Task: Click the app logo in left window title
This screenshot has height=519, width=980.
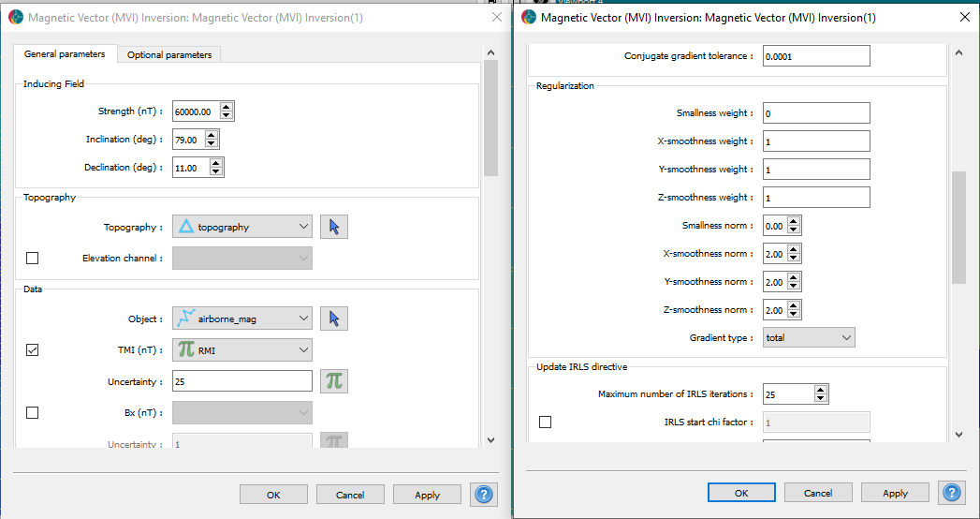Action: click(16, 18)
